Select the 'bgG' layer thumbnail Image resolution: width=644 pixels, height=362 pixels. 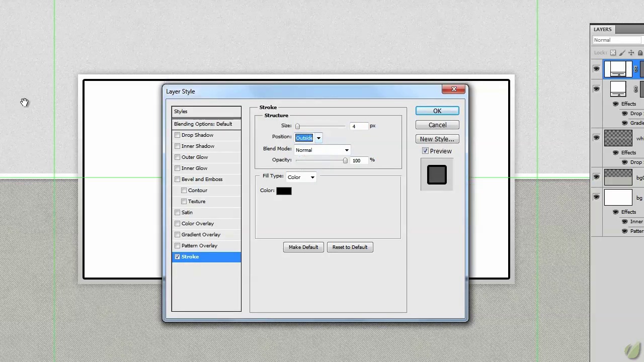[x=618, y=177]
